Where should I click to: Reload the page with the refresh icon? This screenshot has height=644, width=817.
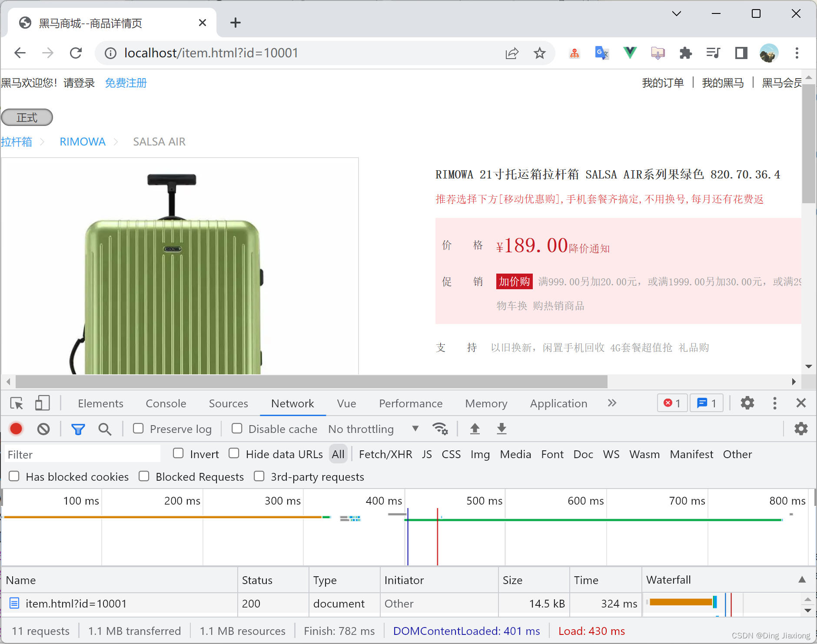pyautogui.click(x=76, y=53)
